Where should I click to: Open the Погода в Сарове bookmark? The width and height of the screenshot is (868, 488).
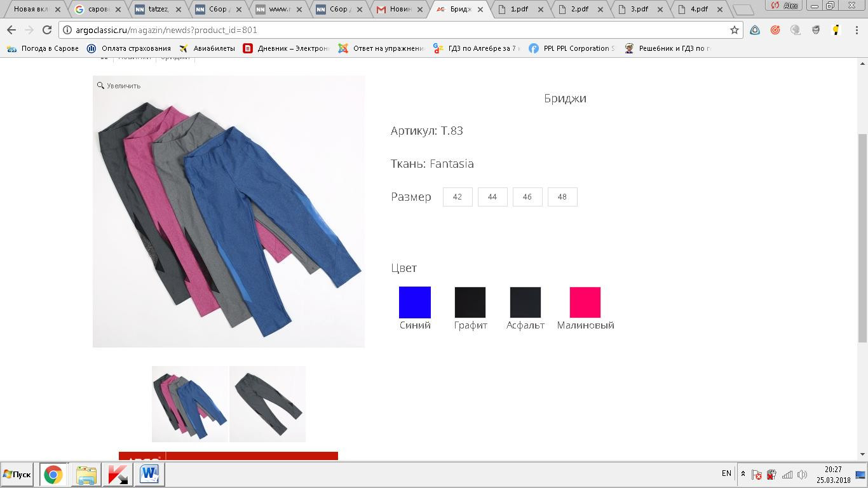(43, 48)
